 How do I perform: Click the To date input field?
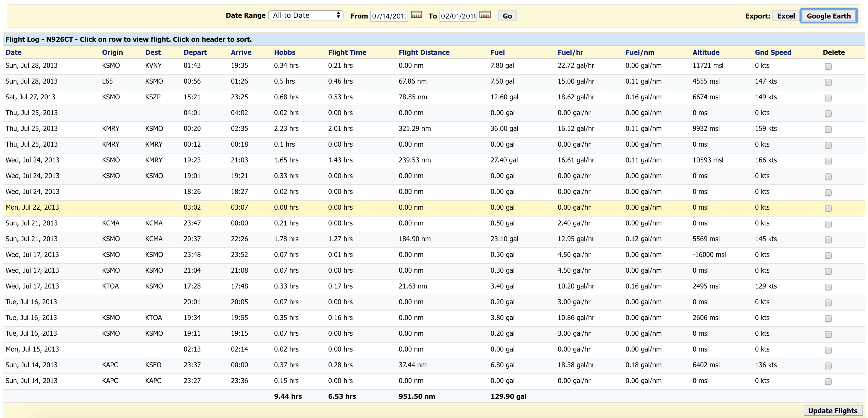coord(458,16)
